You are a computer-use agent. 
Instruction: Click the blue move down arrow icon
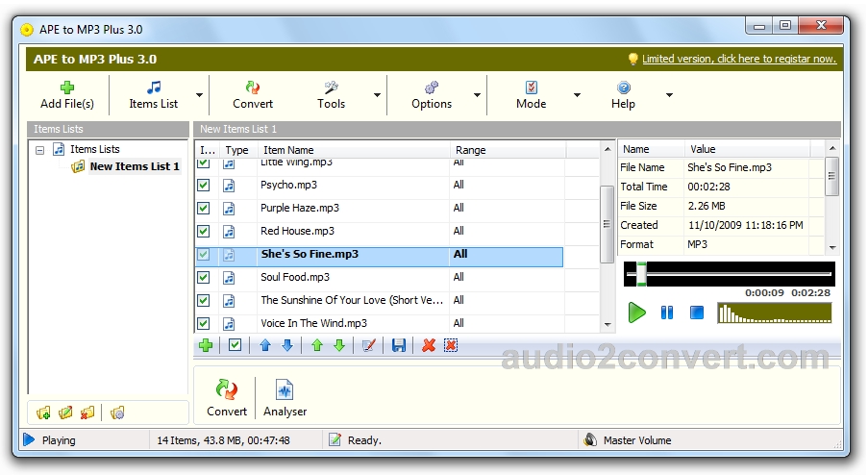pos(287,345)
